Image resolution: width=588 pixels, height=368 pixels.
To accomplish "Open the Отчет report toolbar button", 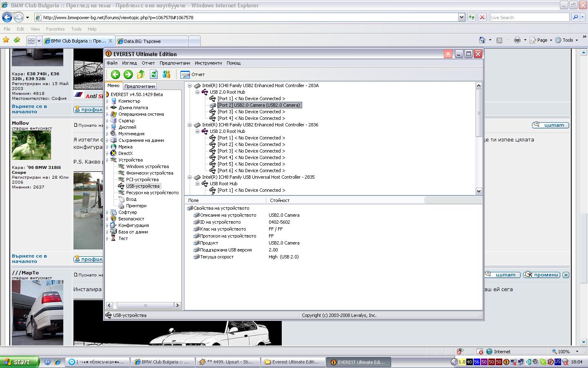I will click(x=193, y=74).
